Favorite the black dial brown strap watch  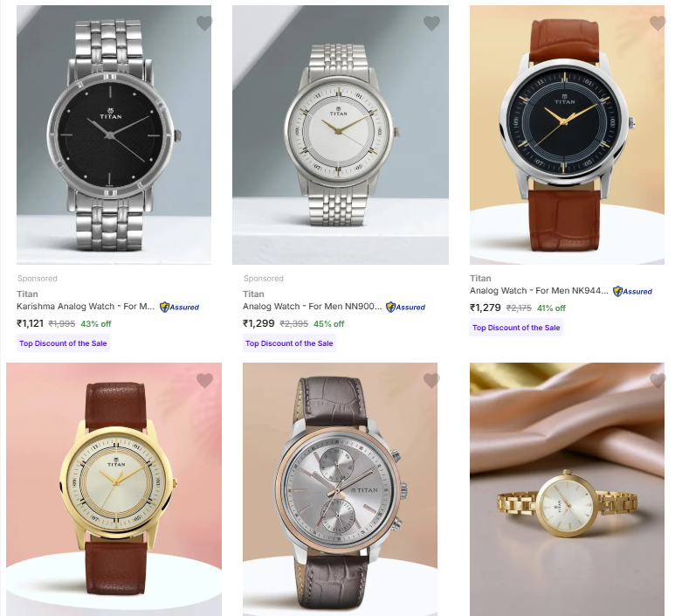(658, 23)
